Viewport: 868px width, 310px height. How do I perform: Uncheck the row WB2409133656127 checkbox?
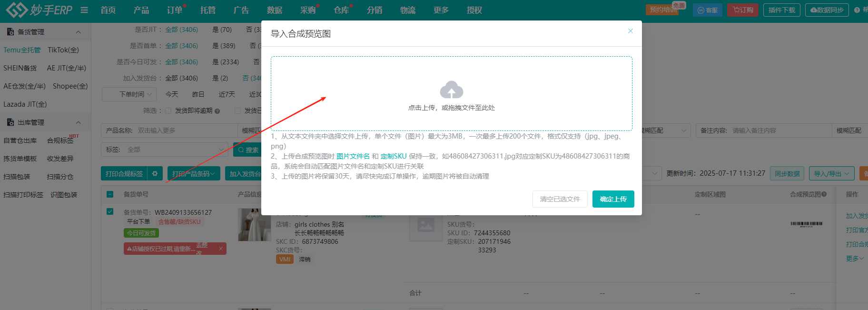click(110, 211)
